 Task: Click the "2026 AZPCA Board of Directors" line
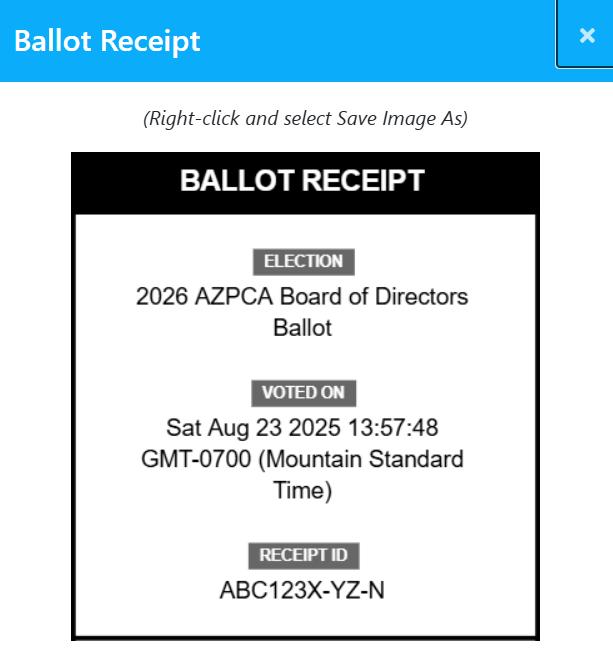click(302, 296)
